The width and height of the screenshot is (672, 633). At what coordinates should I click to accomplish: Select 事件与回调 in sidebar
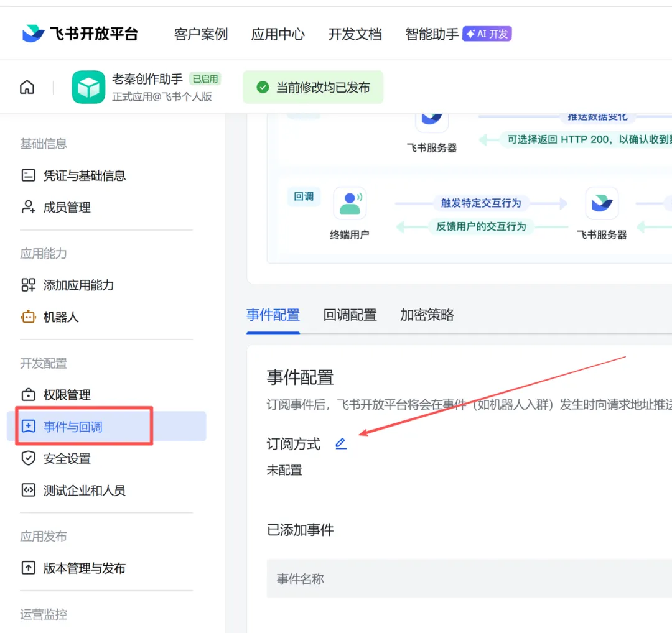[106, 426]
